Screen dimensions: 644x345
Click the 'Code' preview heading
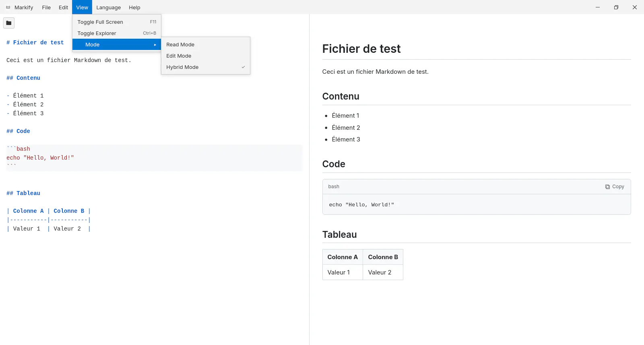click(x=334, y=164)
